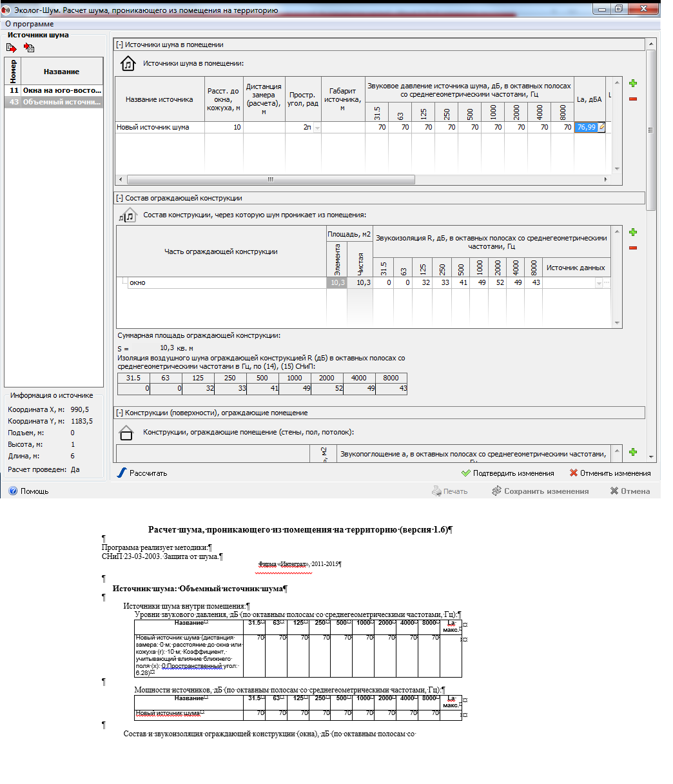The image size is (673, 784).
Task: Click the pencil edit icon in La, дБА cell
Action: (x=601, y=128)
